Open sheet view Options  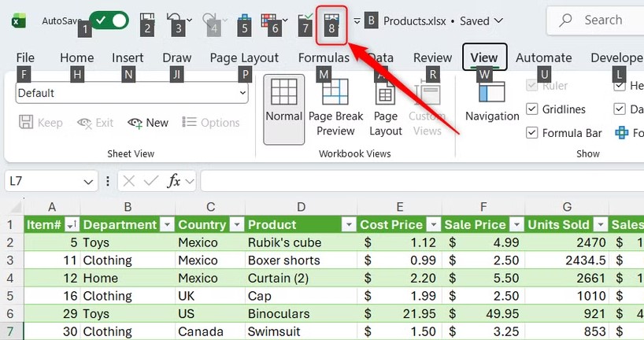click(x=211, y=122)
